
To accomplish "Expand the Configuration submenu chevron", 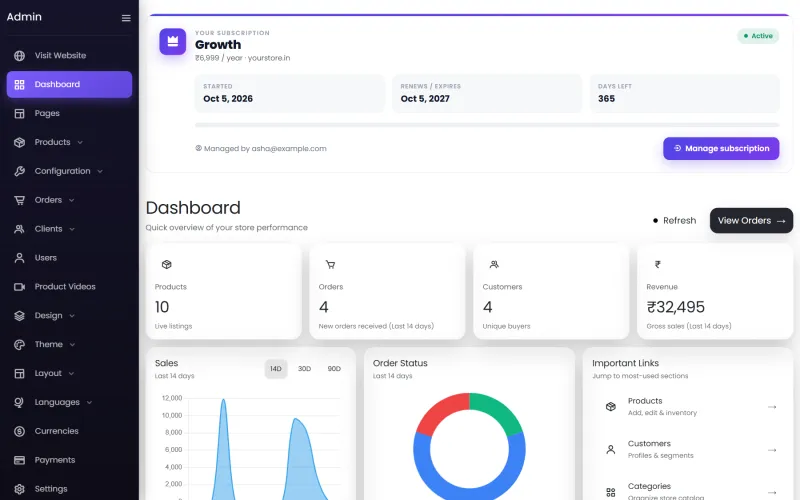I will [x=100, y=171].
